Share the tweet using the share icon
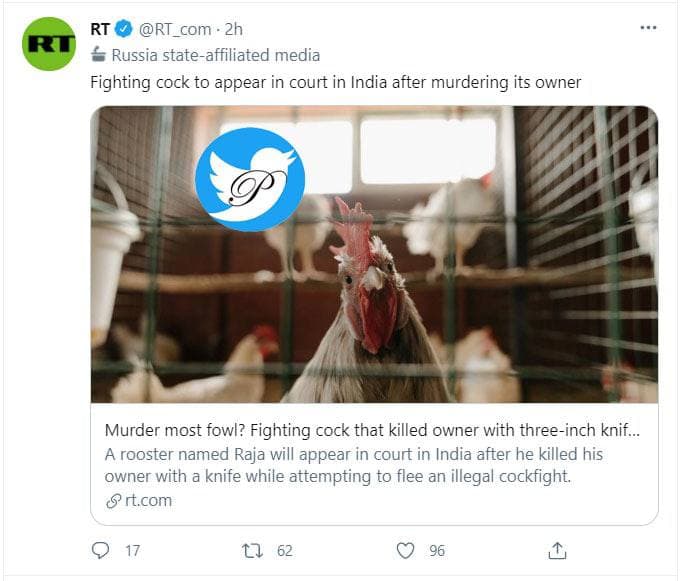This screenshot has width=685, height=581. pyautogui.click(x=558, y=550)
